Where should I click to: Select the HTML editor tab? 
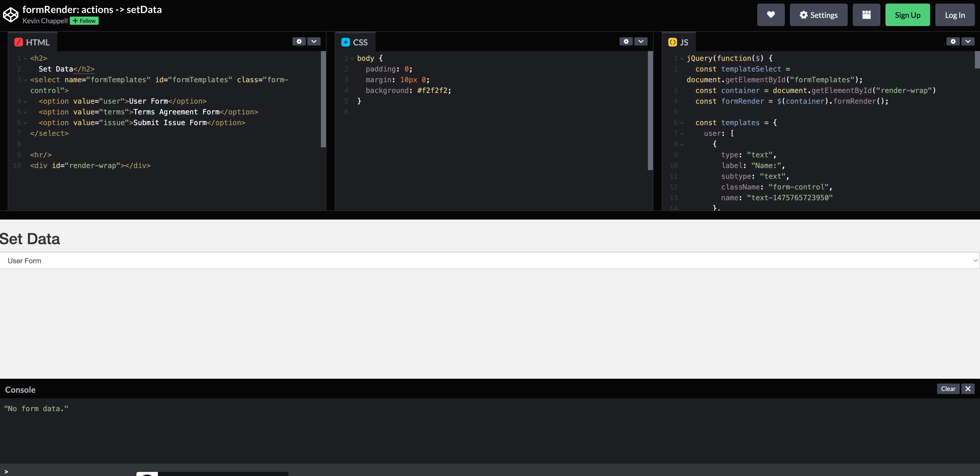click(x=32, y=42)
